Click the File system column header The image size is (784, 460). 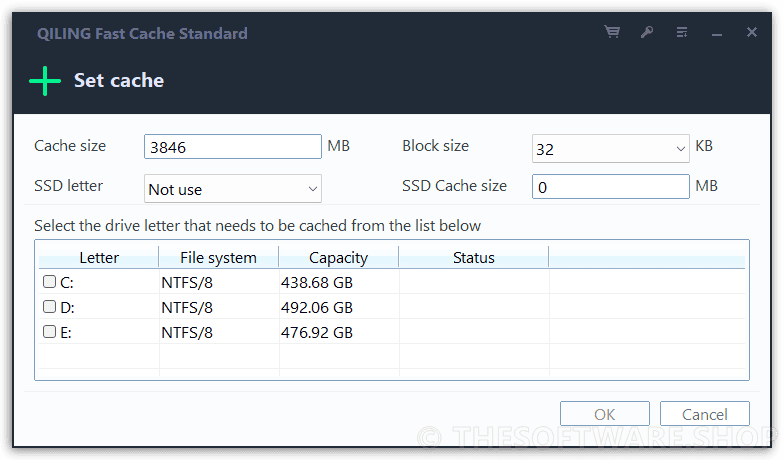click(x=218, y=258)
